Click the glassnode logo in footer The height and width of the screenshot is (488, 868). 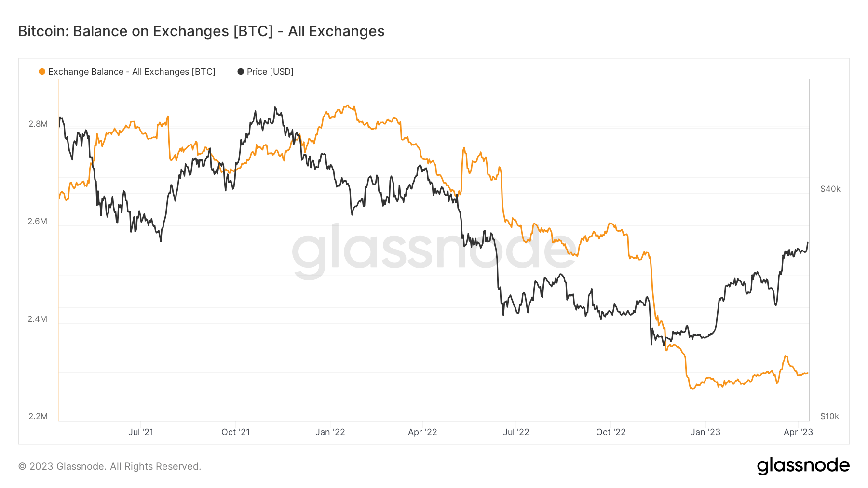803,466
